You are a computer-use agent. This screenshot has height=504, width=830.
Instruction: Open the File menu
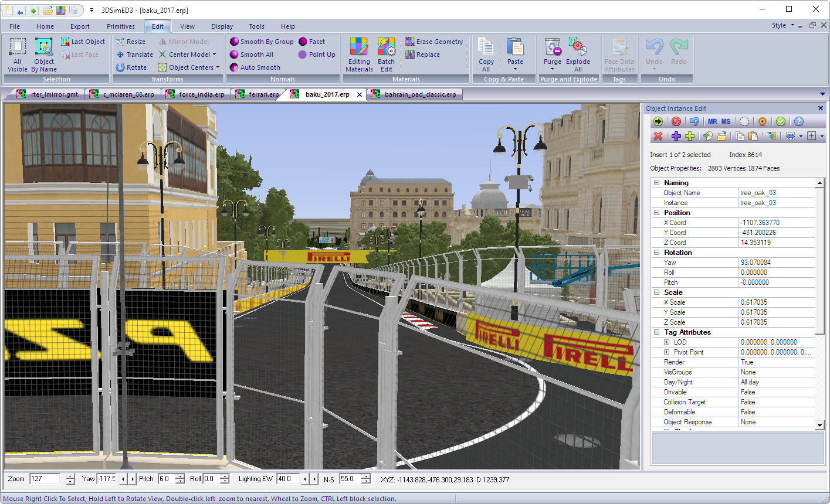(x=15, y=26)
